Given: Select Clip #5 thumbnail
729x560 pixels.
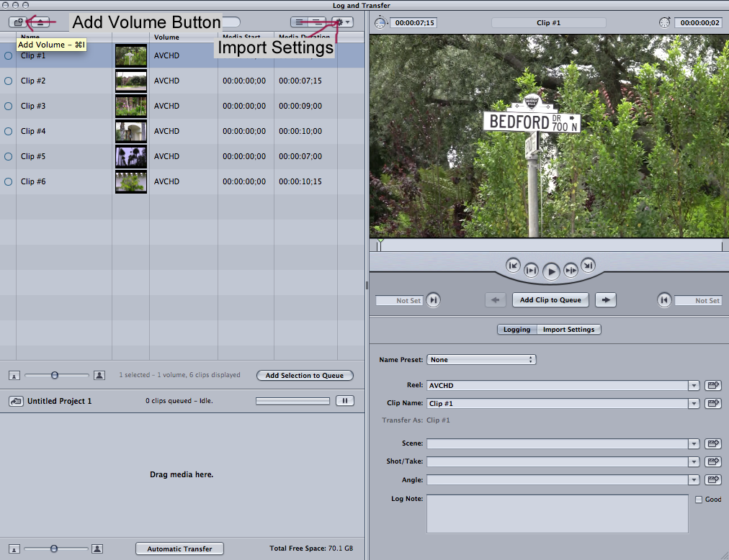Looking at the screenshot, I should pos(131,157).
